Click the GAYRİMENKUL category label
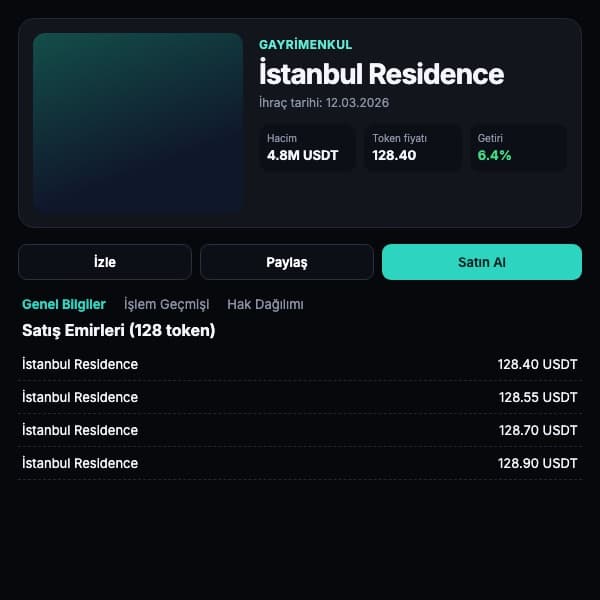The image size is (600, 600). (x=305, y=45)
